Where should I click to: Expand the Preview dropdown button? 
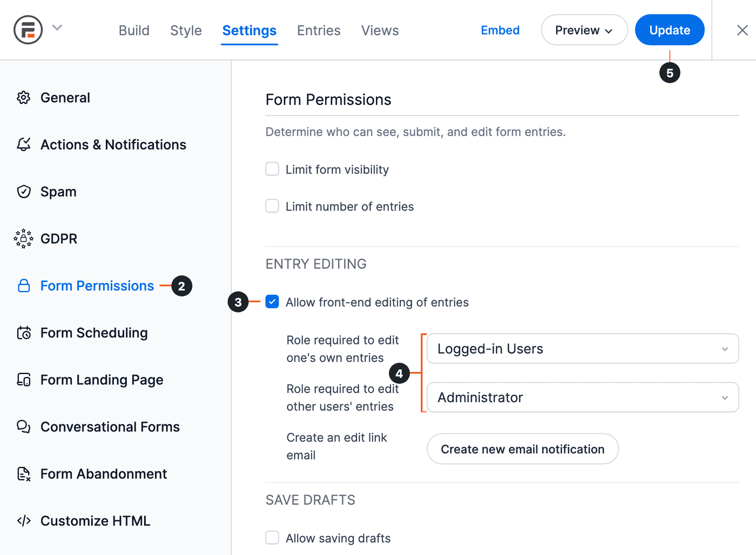click(584, 30)
